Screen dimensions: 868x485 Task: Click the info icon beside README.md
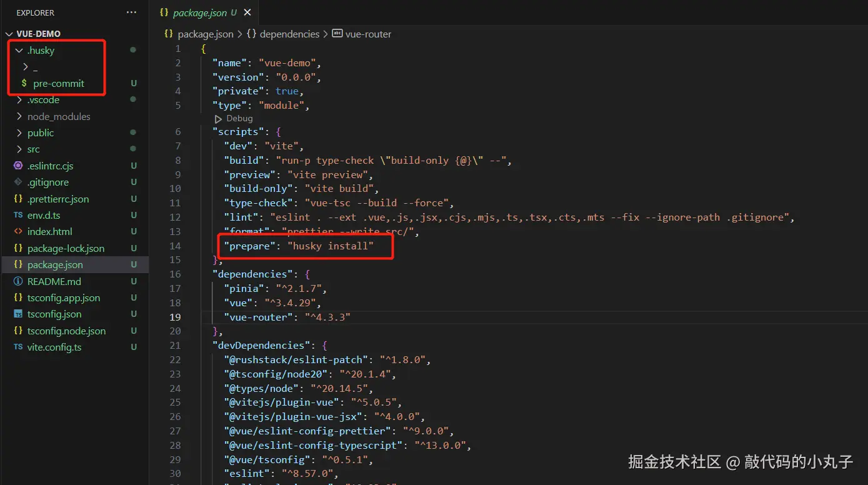(18, 282)
